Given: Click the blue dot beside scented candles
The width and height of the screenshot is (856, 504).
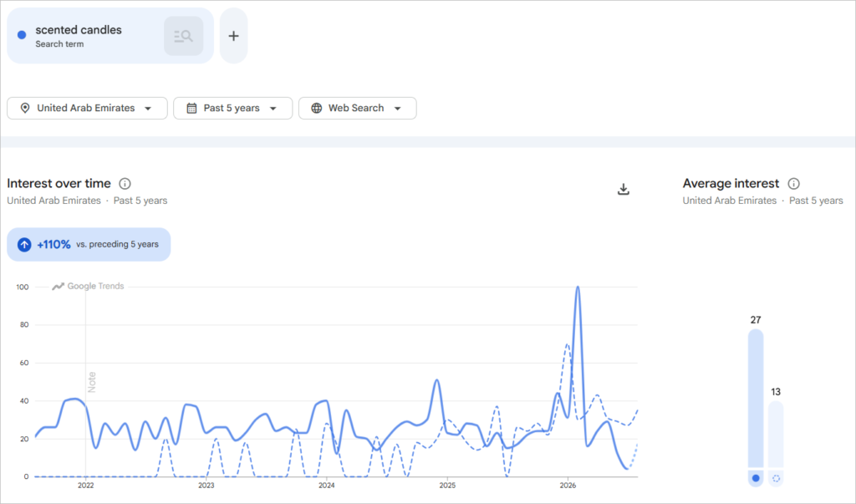Looking at the screenshot, I should click(x=22, y=35).
